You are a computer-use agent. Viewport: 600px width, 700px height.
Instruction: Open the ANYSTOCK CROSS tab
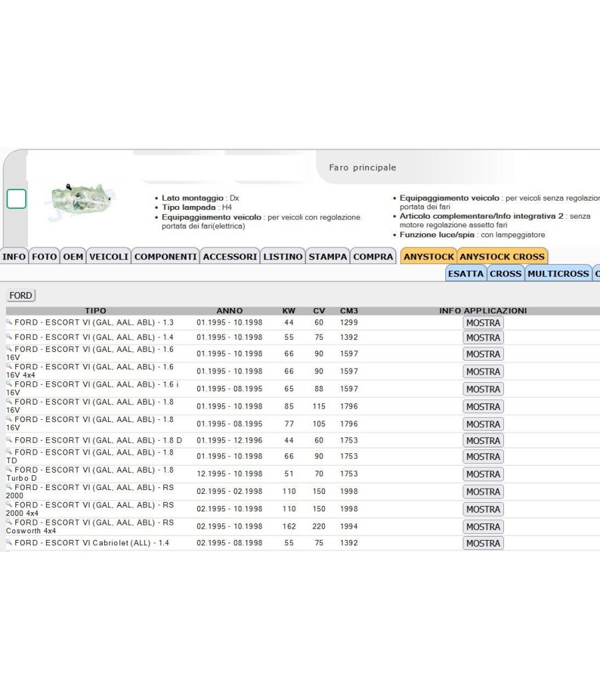pyautogui.click(x=502, y=257)
